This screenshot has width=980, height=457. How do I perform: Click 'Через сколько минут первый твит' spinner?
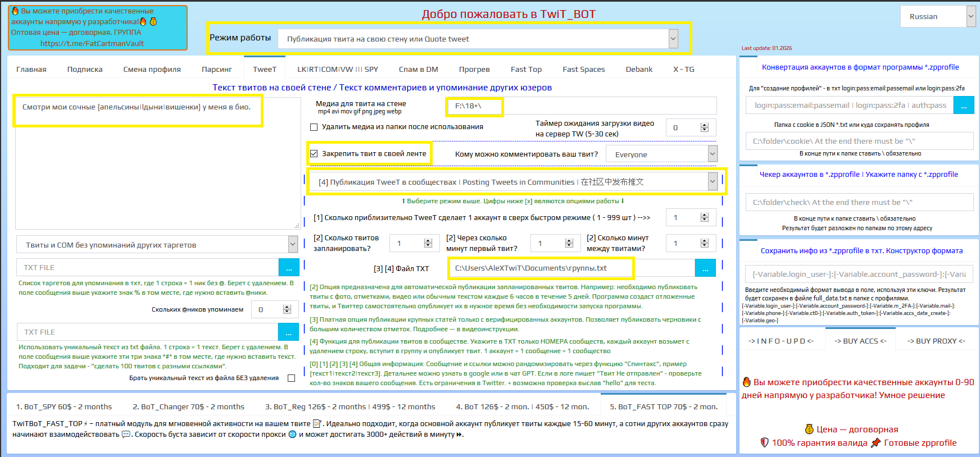pos(569,243)
